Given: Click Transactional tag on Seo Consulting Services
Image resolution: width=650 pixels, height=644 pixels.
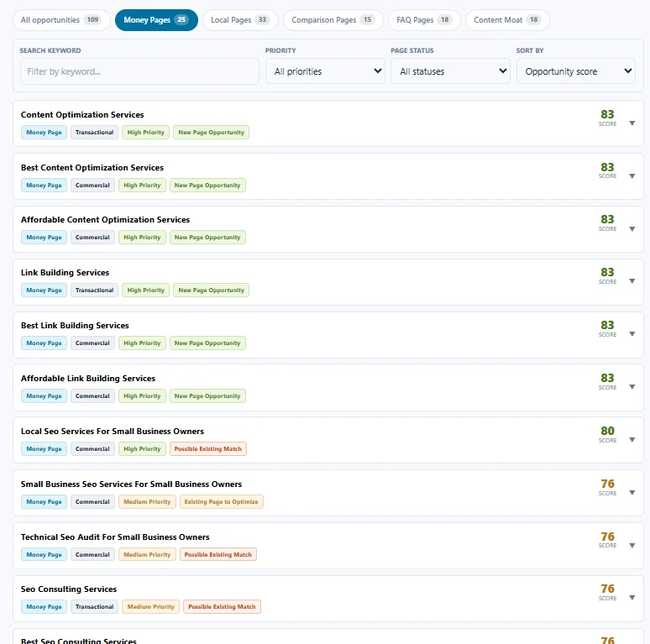Looking at the screenshot, I should pos(95,607).
